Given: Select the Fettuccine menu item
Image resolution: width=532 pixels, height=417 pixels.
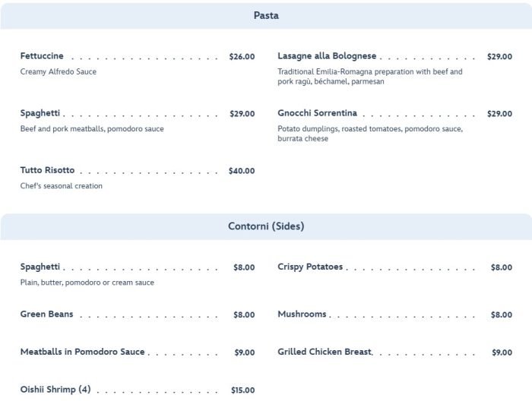Looking at the screenshot, I should click(x=42, y=56).
